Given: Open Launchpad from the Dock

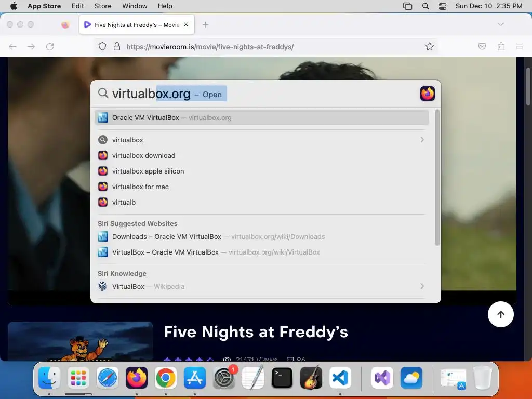Looking at the screenshot, I should coord(78,378).
